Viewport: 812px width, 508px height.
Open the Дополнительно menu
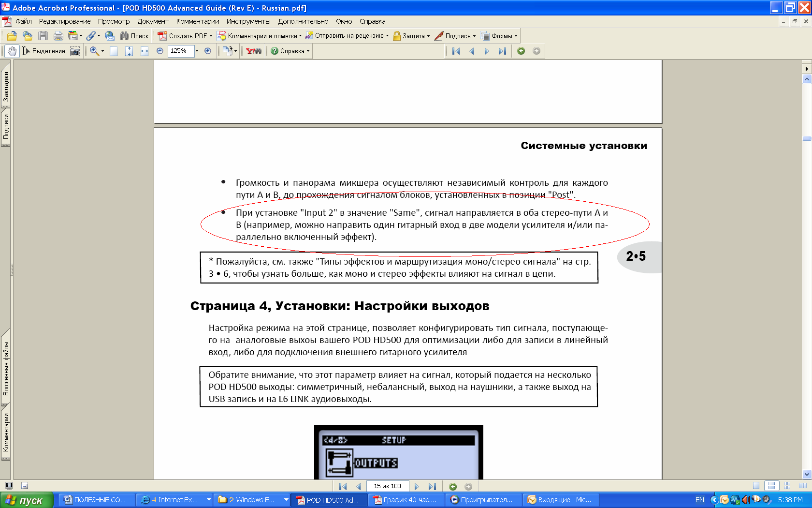303,21
